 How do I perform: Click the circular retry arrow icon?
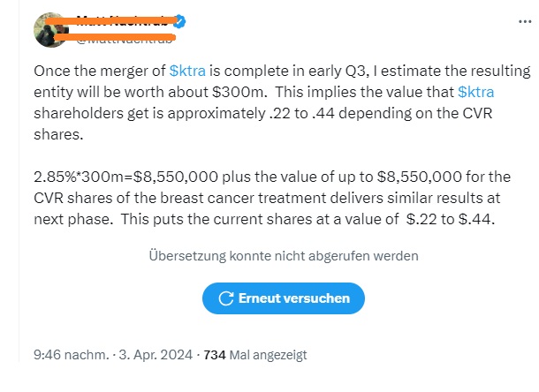(x=225, y=298)
